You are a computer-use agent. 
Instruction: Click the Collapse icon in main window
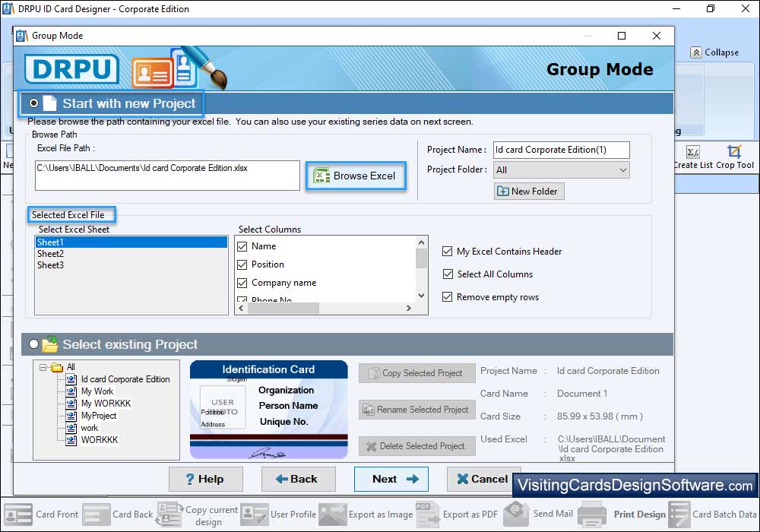coord(696,52)
